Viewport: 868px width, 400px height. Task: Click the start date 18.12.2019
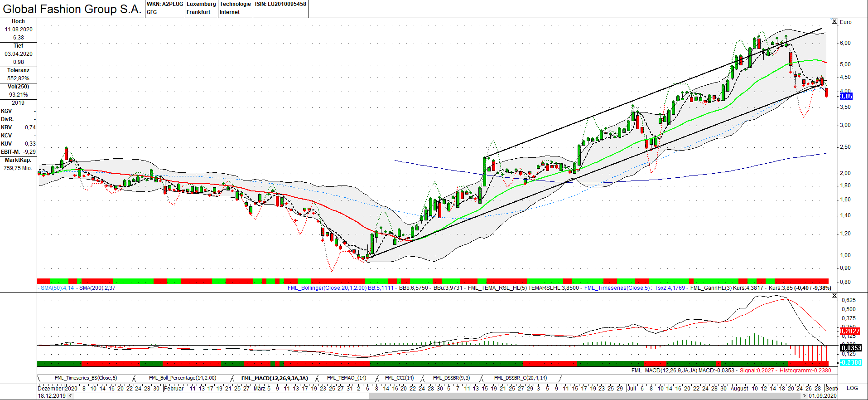coord(52,396)
